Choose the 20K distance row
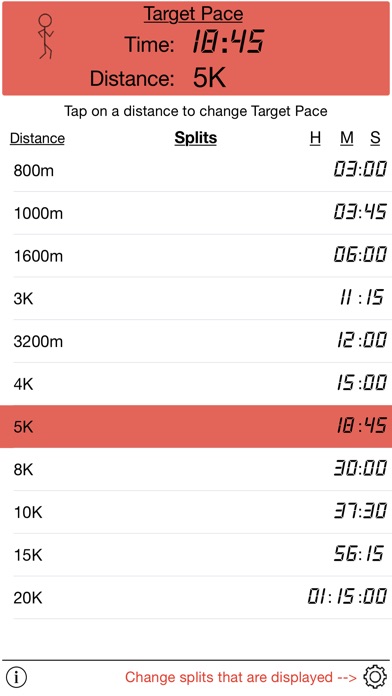Image resolution: width=392 pixels, height=696 pixels. (x=196, y=597)
